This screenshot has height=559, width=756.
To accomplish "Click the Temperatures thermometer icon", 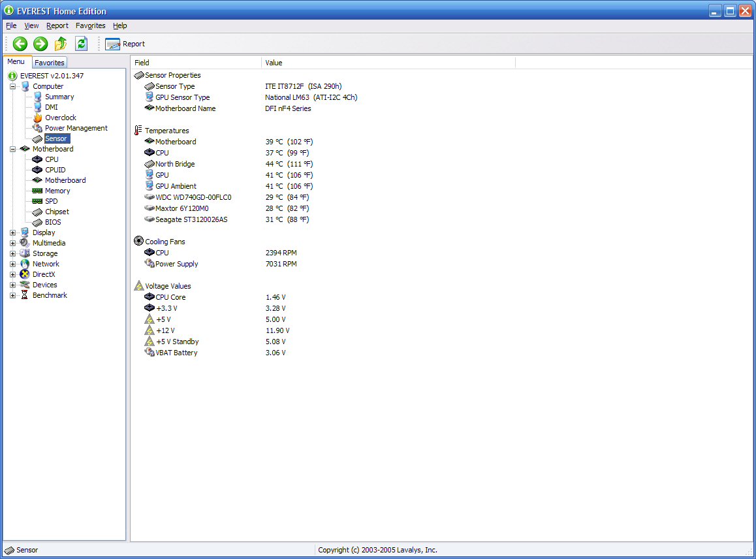I will 138,130.
